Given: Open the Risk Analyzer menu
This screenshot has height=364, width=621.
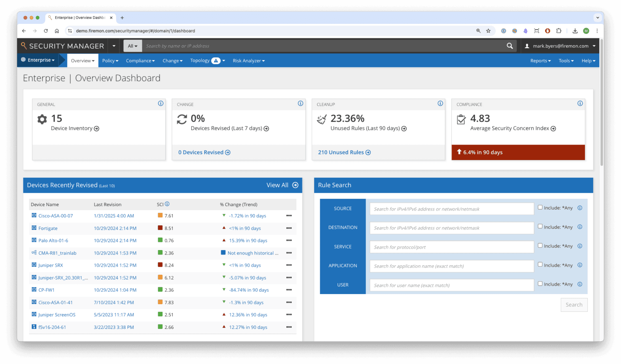Looking at the screenshot, I should (x=249, y=60).
